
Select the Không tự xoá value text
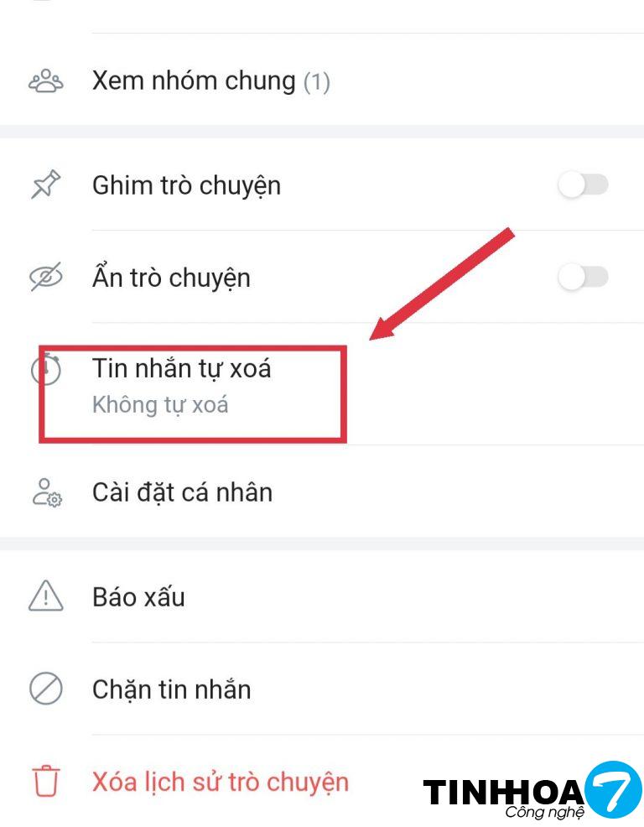(x=160, y=405)
